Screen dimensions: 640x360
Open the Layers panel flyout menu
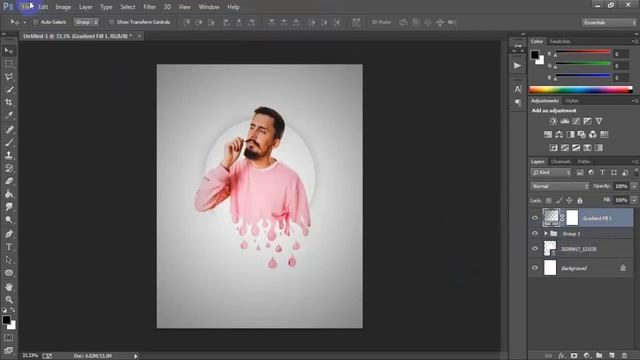click(x=635, y=162)
